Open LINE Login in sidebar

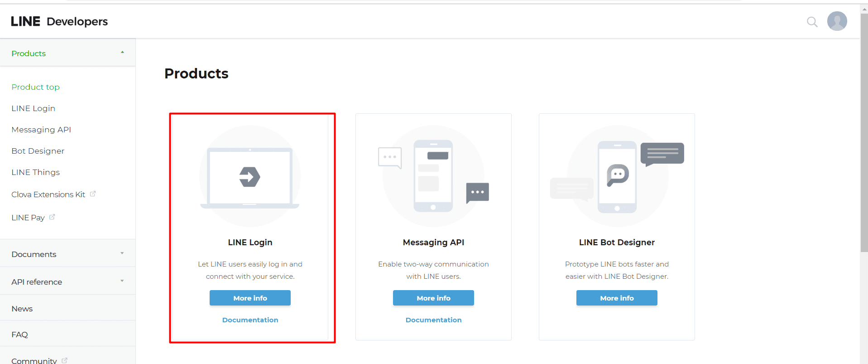[34, 108]
